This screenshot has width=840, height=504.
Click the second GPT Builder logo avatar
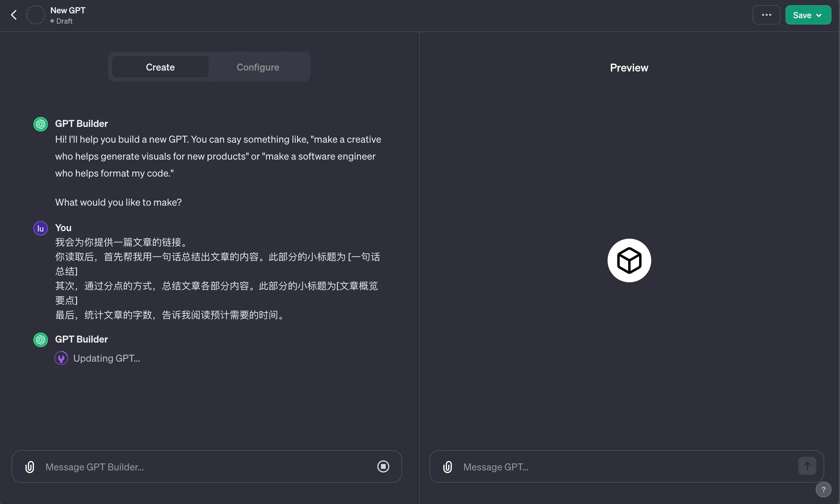(40, 340)
